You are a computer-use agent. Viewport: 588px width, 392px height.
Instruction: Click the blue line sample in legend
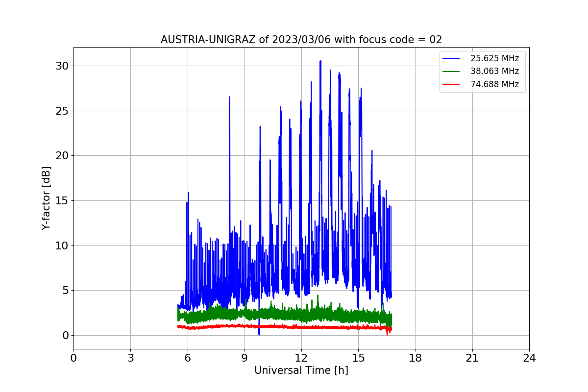pyautogui.click(x=451, y=59)
